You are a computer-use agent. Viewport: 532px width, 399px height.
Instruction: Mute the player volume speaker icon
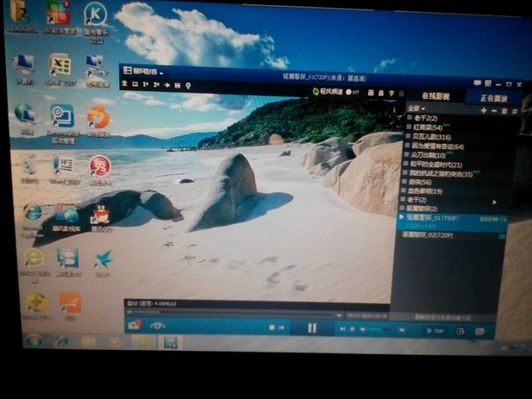[x=362, y=329]
